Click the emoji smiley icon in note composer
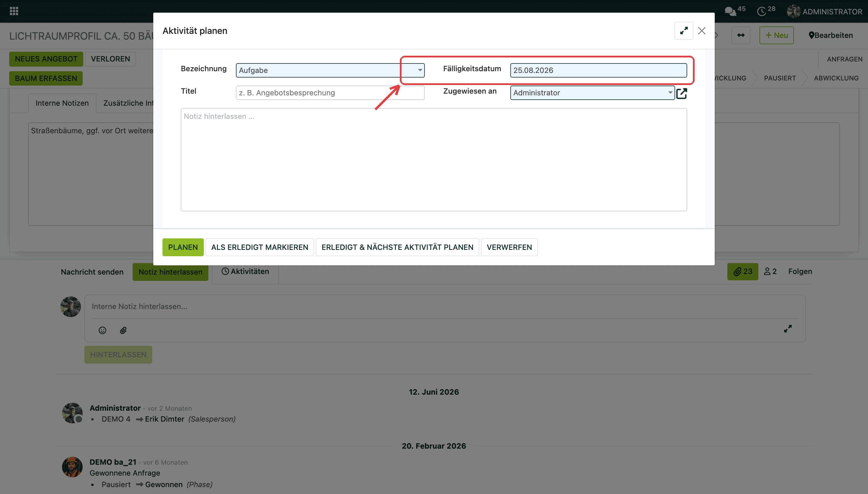Viewport: 868px width, 494px height. (102, 330)
